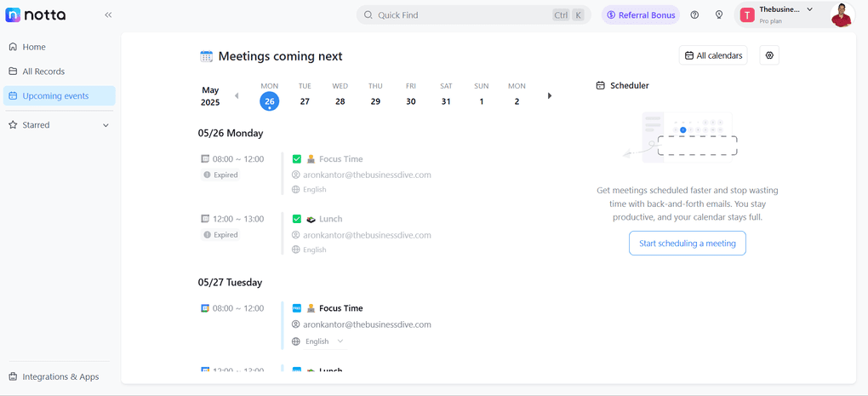Screen dimensions: 868x396
Task: Open the All calendars filter
Action: pos(713,55)
